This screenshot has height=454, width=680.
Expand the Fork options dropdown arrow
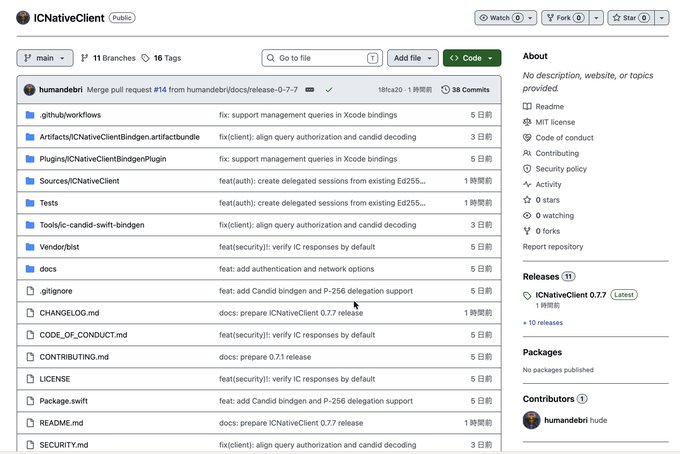pos(596,18)
